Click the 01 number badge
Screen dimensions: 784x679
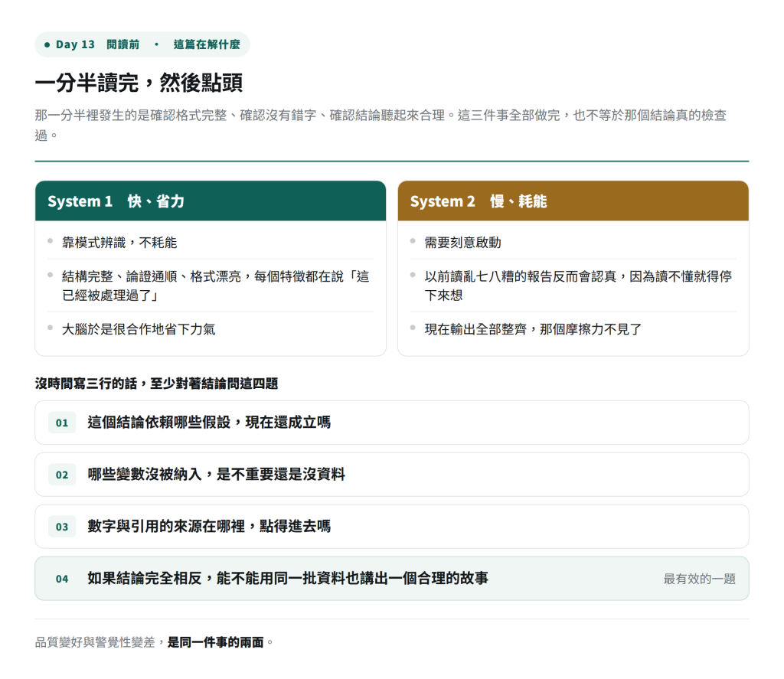62,423
